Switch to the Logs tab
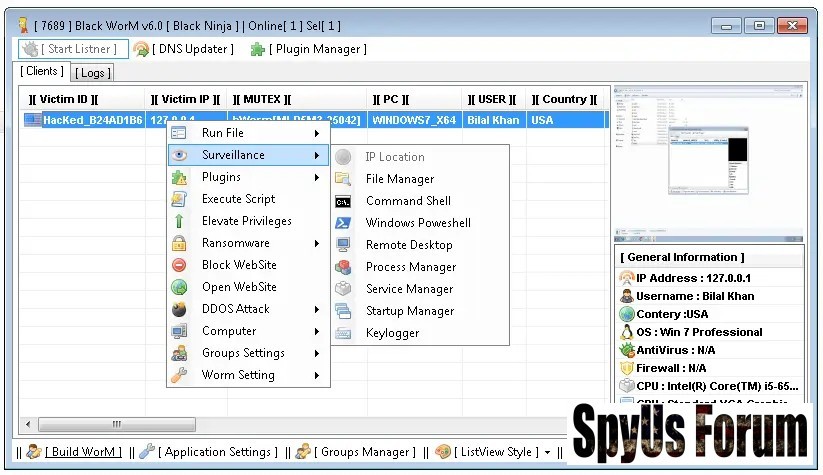This screenshot has height=475, width=823. tap(92, 73)
